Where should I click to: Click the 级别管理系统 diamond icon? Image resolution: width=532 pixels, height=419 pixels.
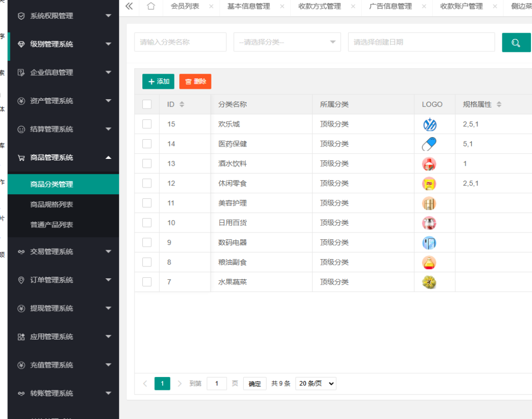point(21,44)
